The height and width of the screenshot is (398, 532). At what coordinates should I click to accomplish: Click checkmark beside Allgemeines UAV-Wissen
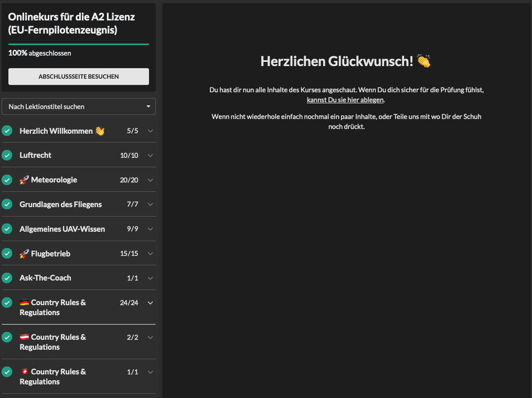coord(7,229)
